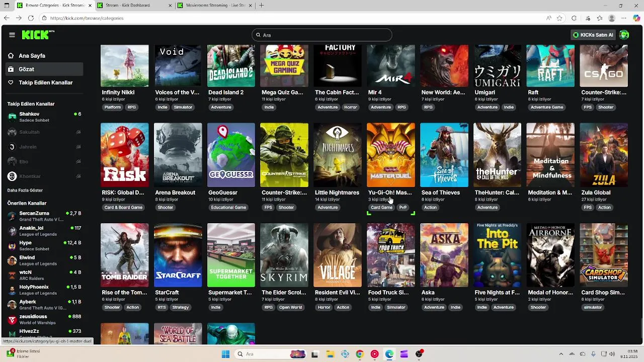Open Hype's recommended channel

coord(44,245)
